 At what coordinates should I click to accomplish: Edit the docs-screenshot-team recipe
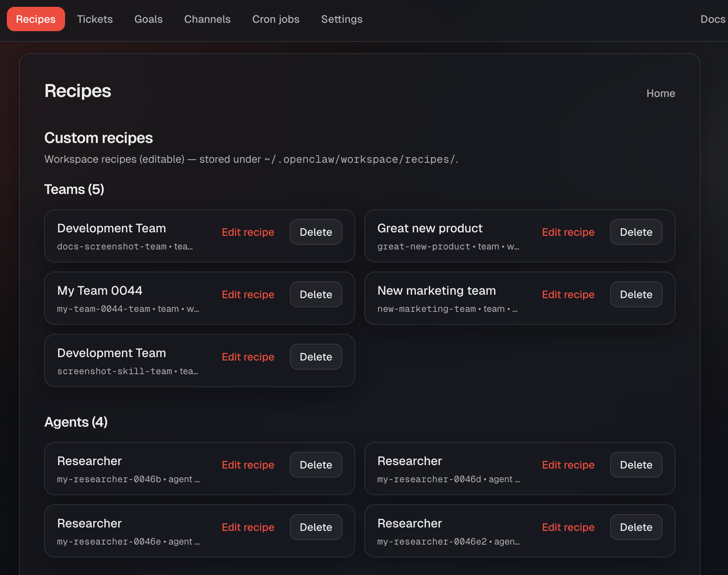tap(248, 232)
